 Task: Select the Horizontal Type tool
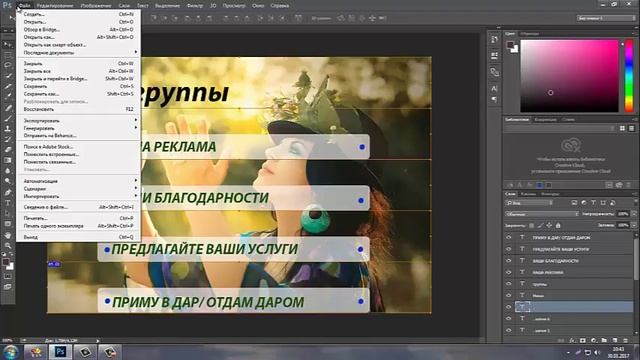click(7, 203)
